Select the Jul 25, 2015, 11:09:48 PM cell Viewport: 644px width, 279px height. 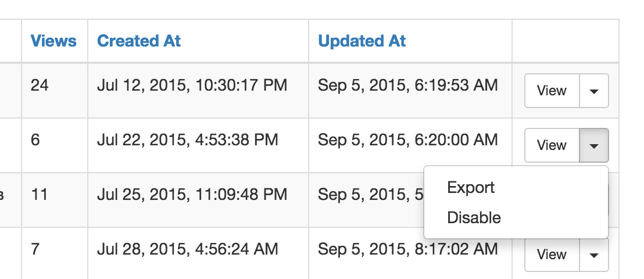(198, 200)
